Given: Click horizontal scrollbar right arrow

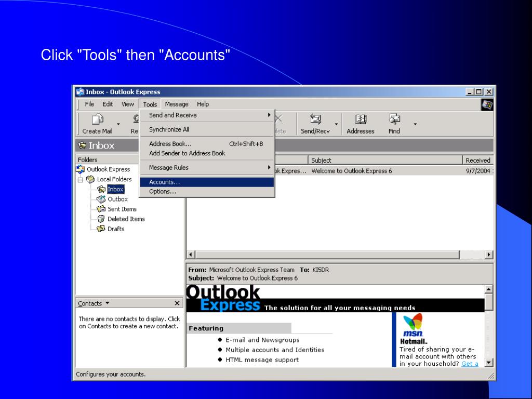Looking at the screenshot, I should [488, 255].
